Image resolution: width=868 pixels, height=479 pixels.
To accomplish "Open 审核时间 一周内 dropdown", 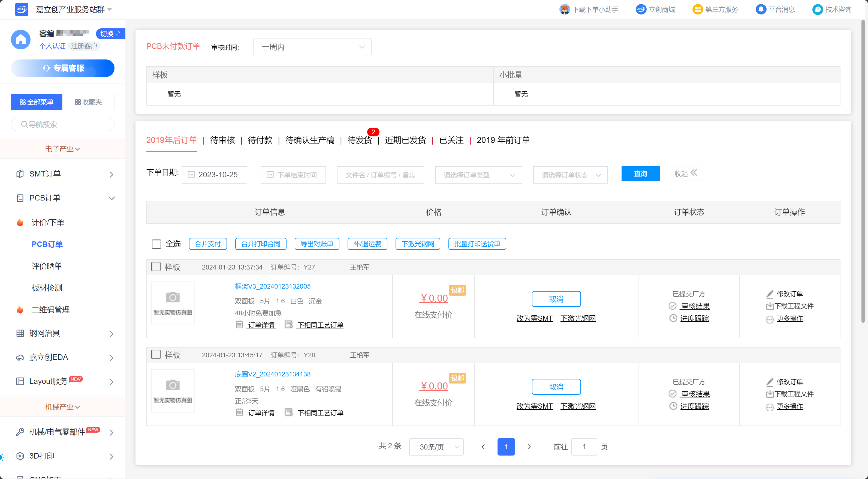I will point(312,47).
